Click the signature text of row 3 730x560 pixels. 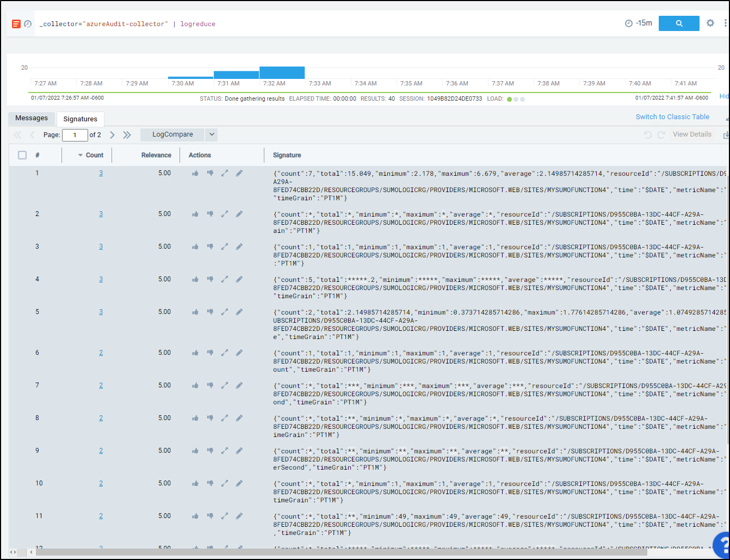[500, 255]
